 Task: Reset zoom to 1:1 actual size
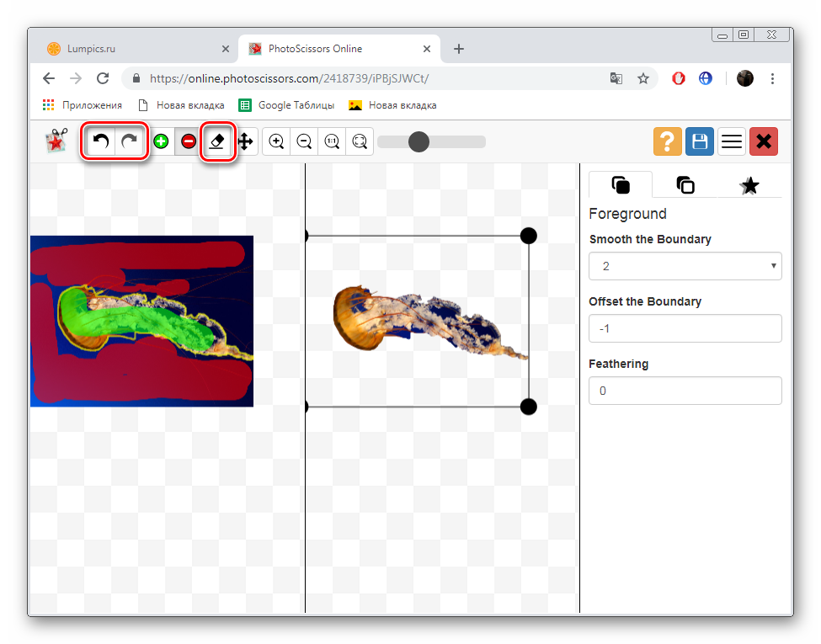pyautogui.click(x=333, y=142)
